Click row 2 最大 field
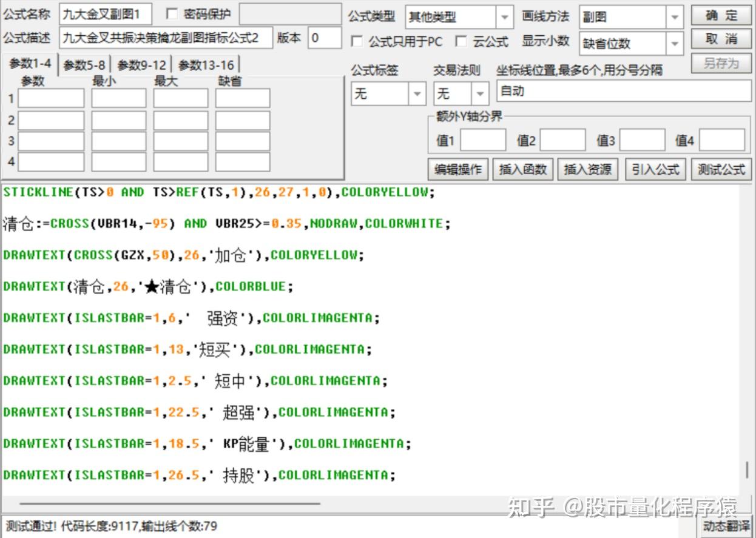 click(x=180, y=120)
